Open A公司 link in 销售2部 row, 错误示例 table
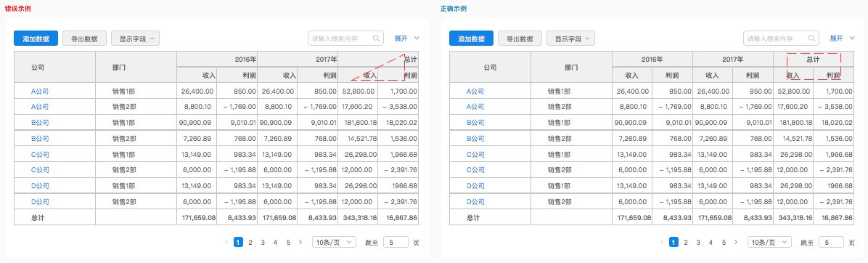The image size is (868, 263). click(x=40, y=107)
